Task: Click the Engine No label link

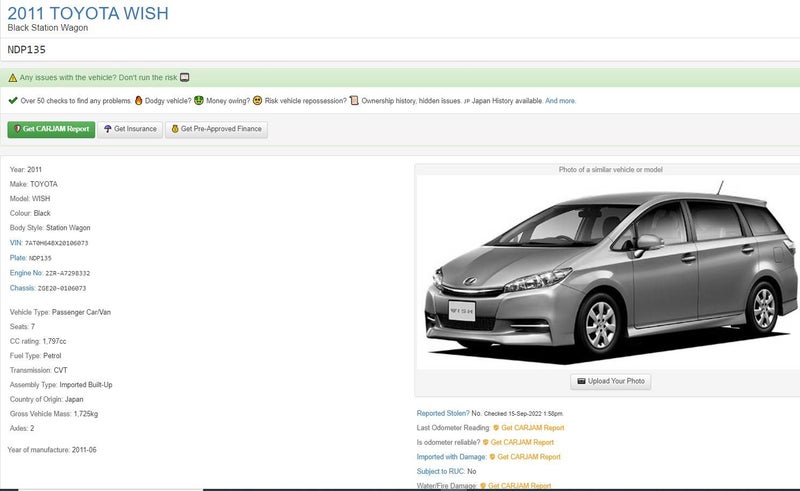Action: tap(25, 273)
